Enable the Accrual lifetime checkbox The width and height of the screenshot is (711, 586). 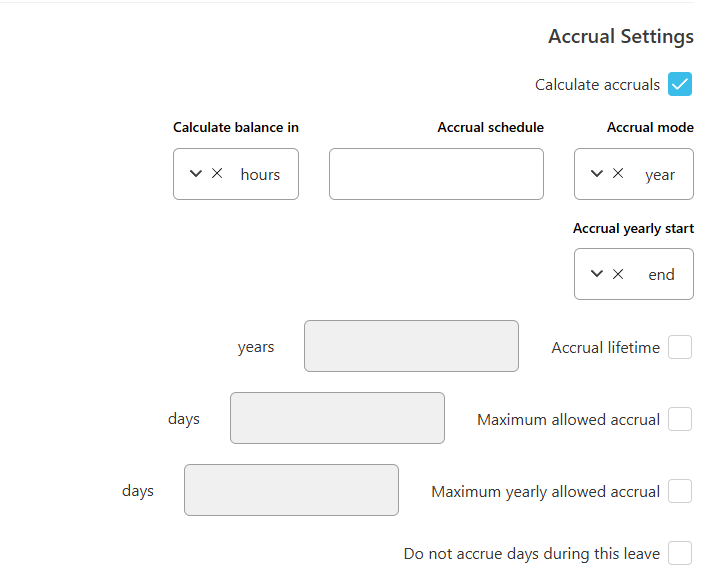tap(680, 348)
